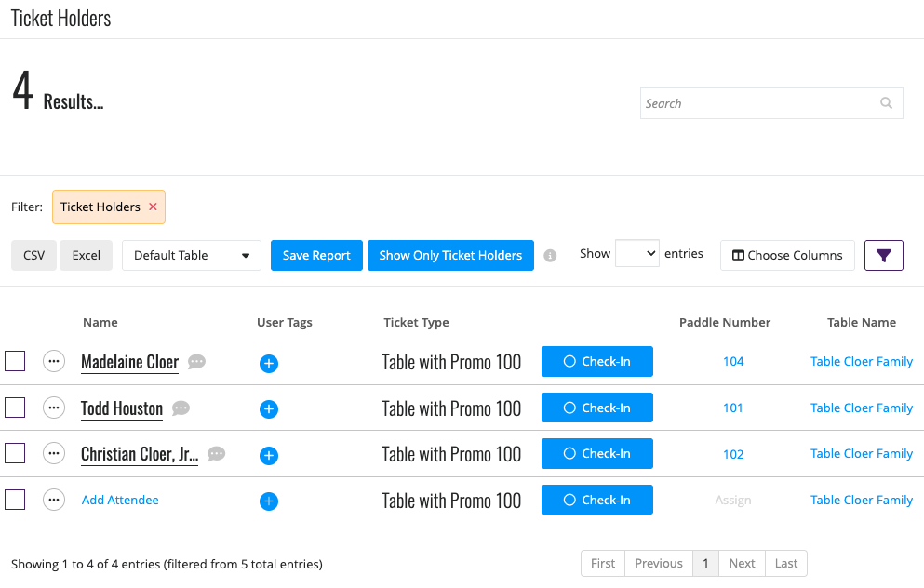This screenshot has width=924, height=588.
Task: Check in Todd Houston
Action: 597,408
